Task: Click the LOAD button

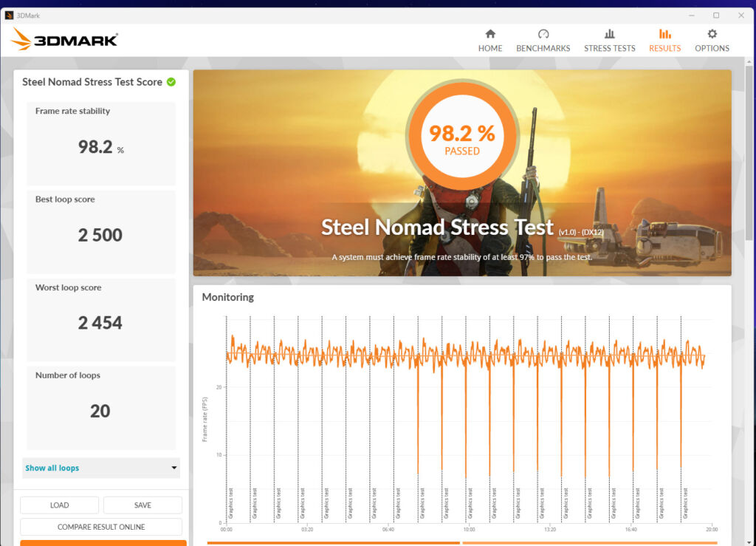Action: (x=59, y=505)
